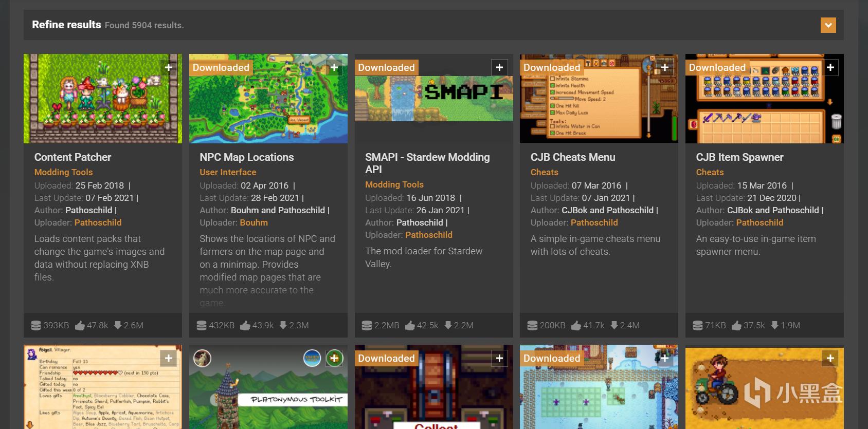The width and height of the screenshot is (868, 429).
Task: Expand the Refine results panel
Action: click(828, 25)
